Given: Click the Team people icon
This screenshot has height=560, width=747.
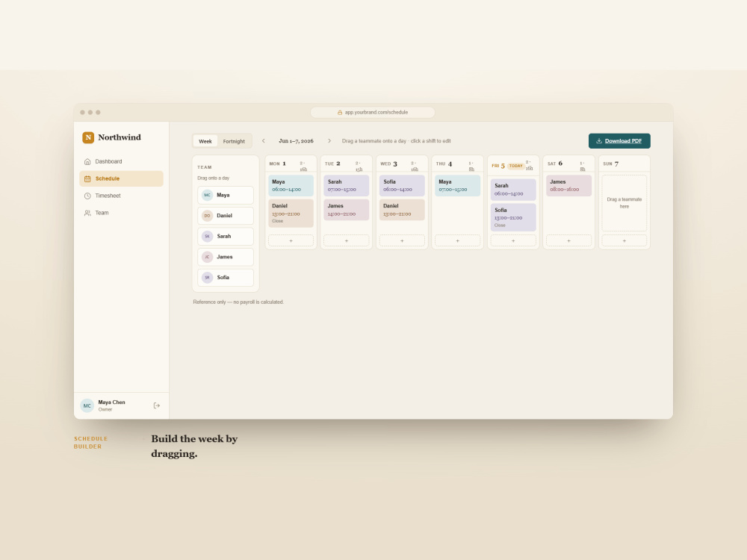Looking at the screenshot, I should [x=87, y=213].
